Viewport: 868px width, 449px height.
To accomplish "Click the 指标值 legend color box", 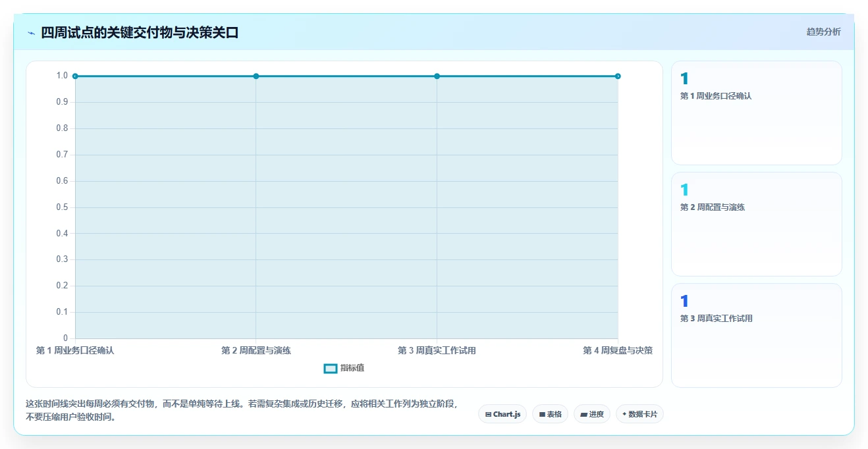I will click(331, 368).
